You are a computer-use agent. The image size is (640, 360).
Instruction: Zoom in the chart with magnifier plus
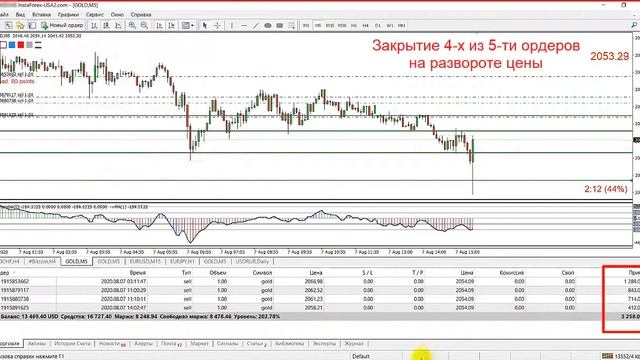(132, 25)
